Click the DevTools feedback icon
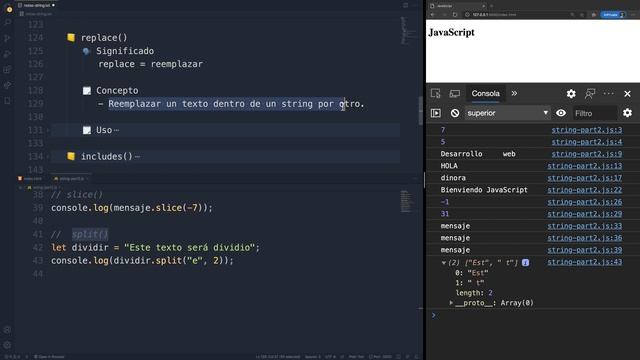640x360 pixels. click(590, 93)
